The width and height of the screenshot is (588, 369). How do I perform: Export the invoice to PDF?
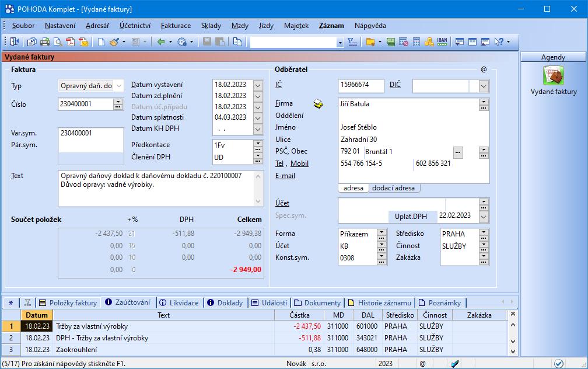pos(71,41)
